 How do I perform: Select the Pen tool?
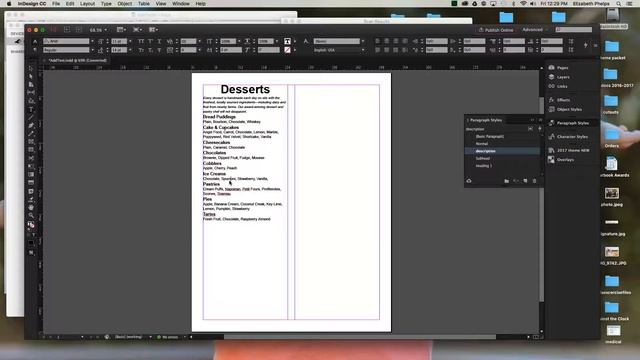31,126
